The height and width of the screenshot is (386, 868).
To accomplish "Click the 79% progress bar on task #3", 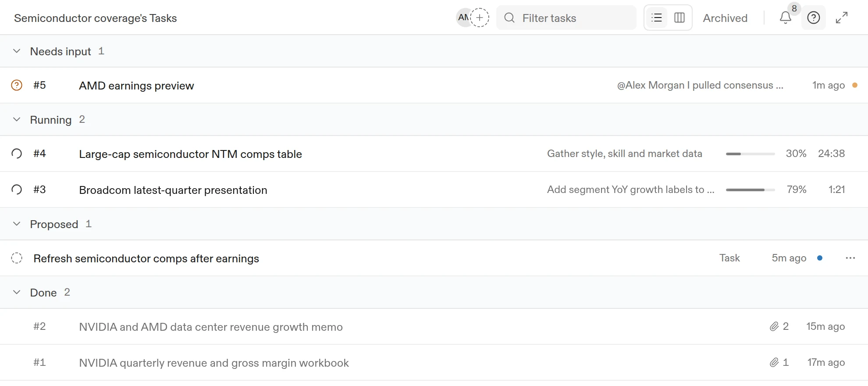I will tap(751, 190).
